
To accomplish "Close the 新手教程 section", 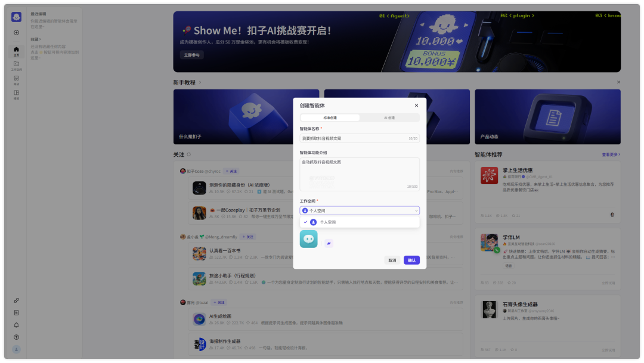I will 618,82.
